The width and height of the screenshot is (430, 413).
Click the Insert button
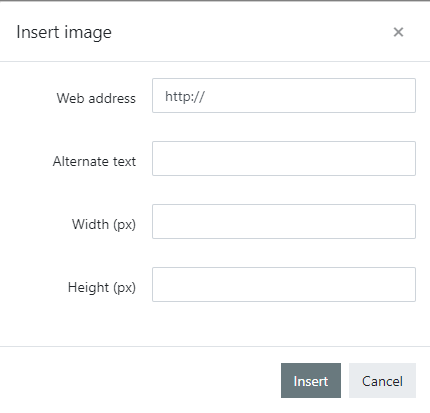click(311, 381)
